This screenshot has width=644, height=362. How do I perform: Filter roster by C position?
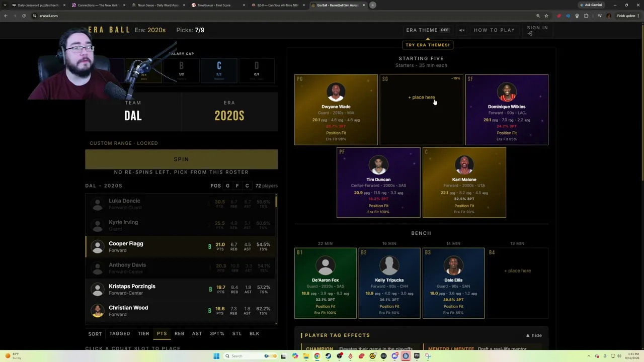tap(247, 186)
